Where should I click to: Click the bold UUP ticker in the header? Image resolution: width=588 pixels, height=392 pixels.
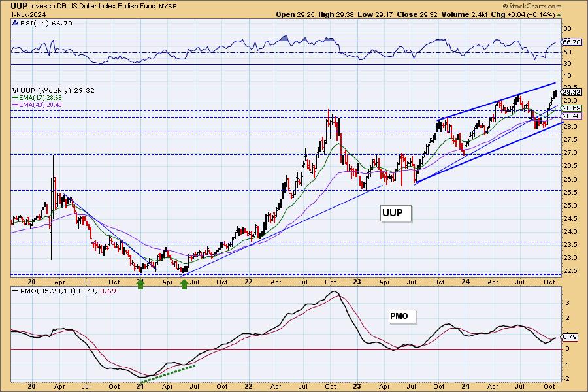19,6
